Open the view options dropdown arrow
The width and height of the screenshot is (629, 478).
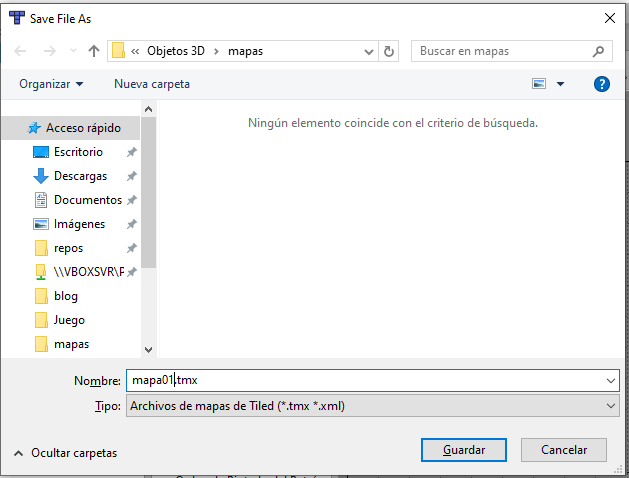(x=560, y=84)
